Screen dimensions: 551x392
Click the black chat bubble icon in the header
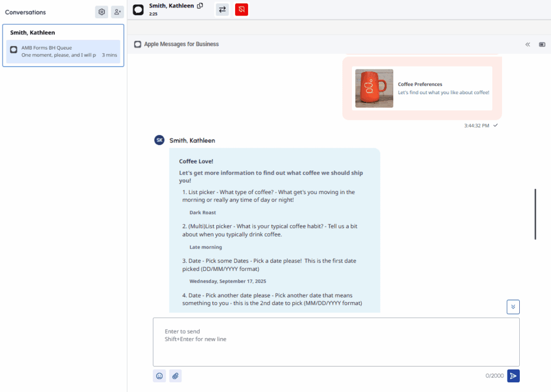point(138,9)
